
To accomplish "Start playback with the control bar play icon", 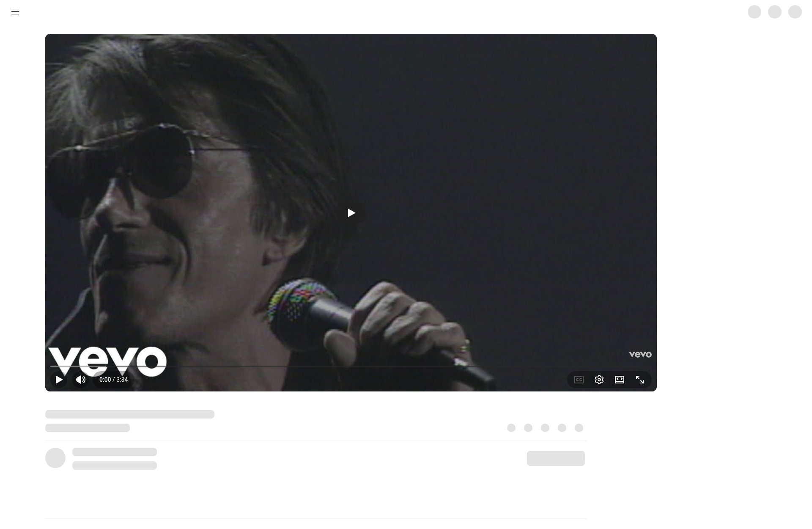I will click(59, 380).
